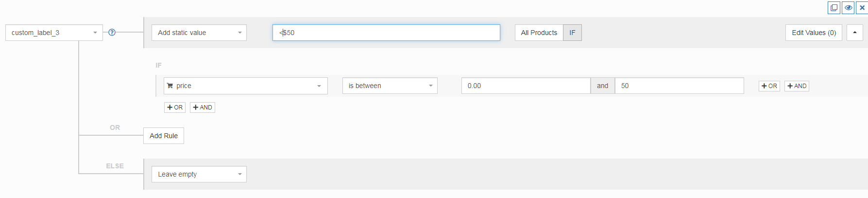This screenshot has width=868, height=198.
Task: Select the IF condition toggle
Action: (572, 33)
